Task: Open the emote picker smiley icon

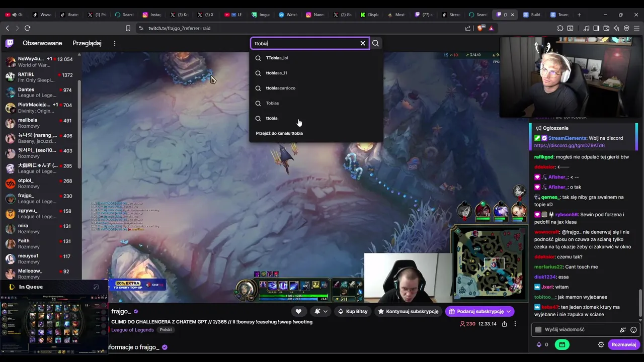Action: (633, 330)
